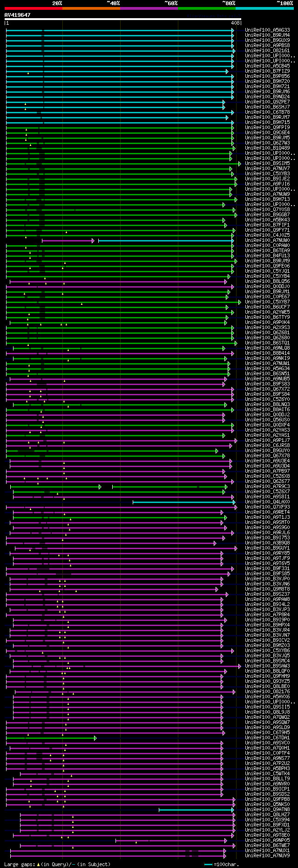Click hit UniRef100_B8LQ56

[x=267, y=282]
